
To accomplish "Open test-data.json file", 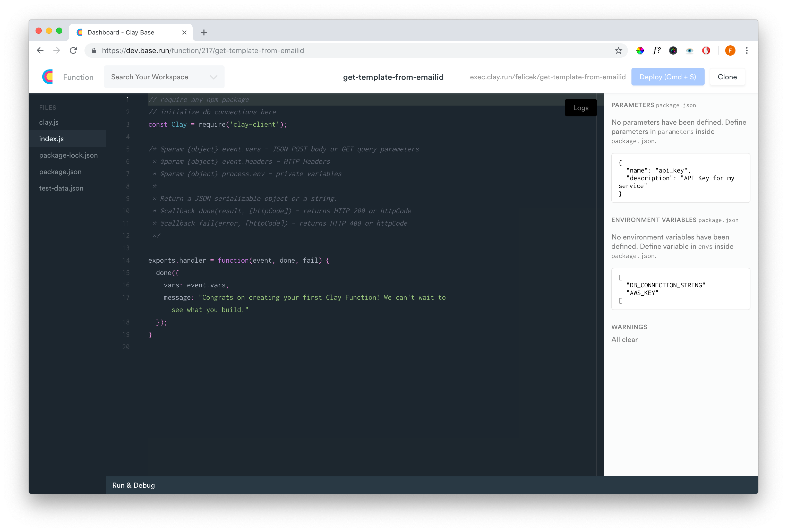I will [61, 188].
